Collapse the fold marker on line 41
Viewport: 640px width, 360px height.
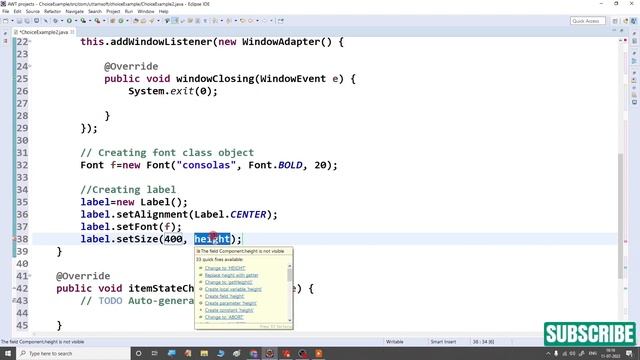(30, 276)
